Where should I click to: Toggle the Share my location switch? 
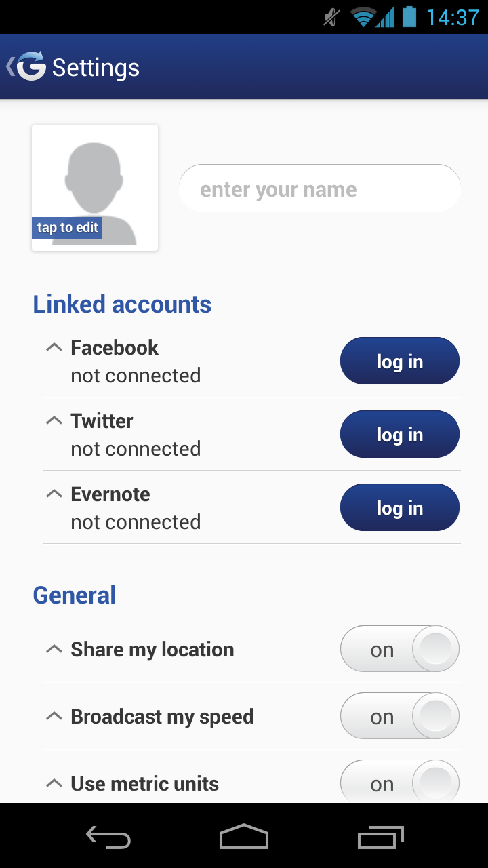tap(399, 649)
